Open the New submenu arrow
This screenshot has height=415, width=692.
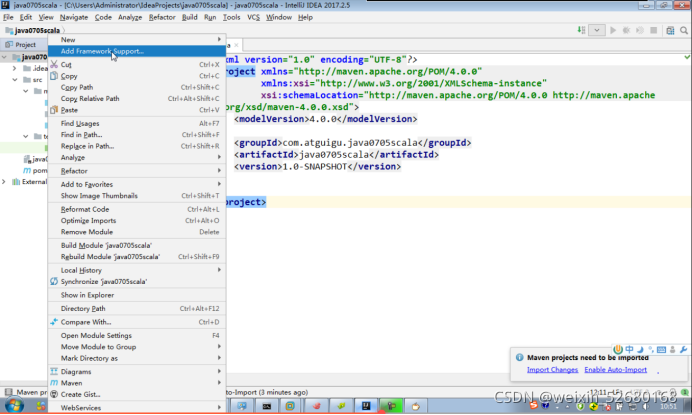pyautogui.click(x=219, y=39)
